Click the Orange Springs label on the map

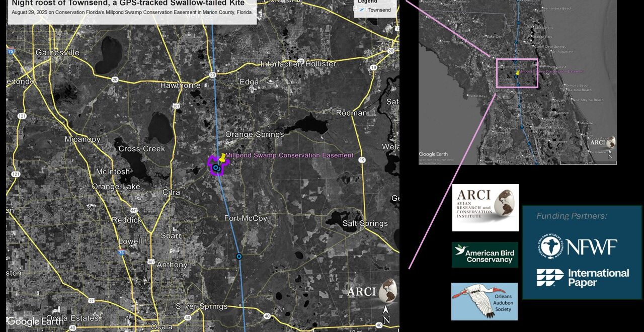tap(254, 134)
